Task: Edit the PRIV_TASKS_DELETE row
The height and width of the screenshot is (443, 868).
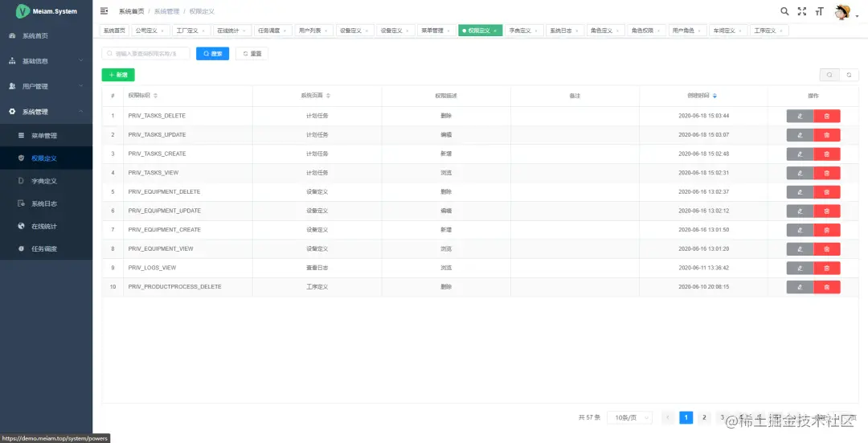Action: [x=800, y=116]
